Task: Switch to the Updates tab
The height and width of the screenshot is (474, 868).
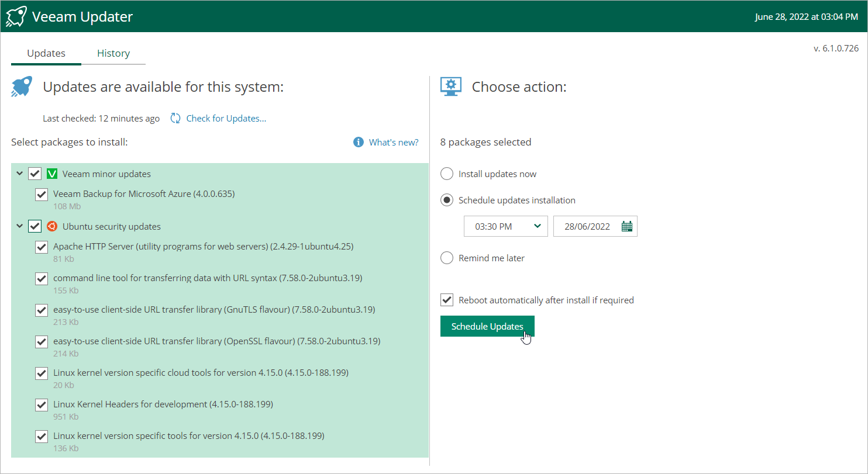Action: tap(46, 53)
